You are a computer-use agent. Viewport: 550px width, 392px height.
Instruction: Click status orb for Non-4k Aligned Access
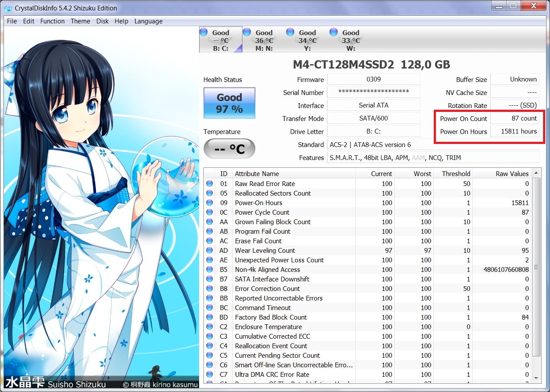[x=210, y=269]
